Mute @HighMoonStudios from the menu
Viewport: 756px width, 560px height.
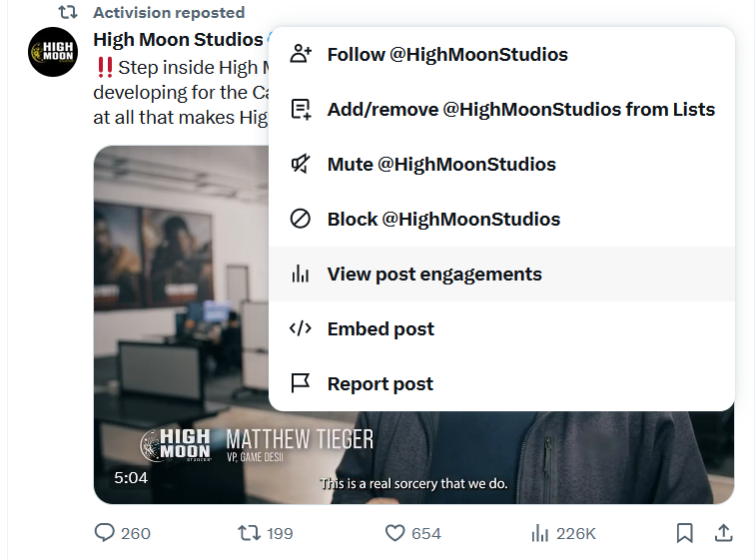click(441, 165)
